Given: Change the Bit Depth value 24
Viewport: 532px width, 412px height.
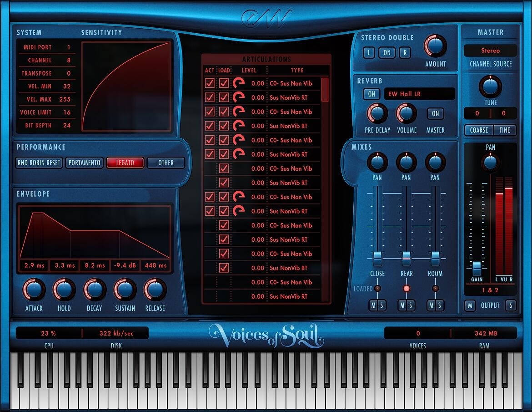Looking at the screenshot, I should tap(67, 125).
